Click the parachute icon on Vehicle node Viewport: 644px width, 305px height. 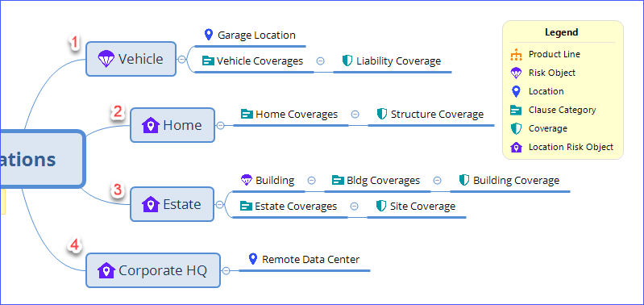click(106, 59)
